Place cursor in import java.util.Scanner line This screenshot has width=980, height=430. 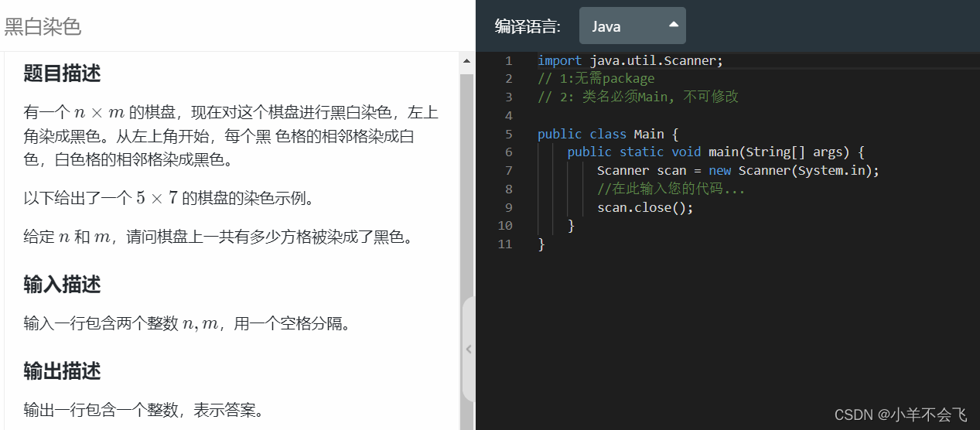tap(630, 60)
